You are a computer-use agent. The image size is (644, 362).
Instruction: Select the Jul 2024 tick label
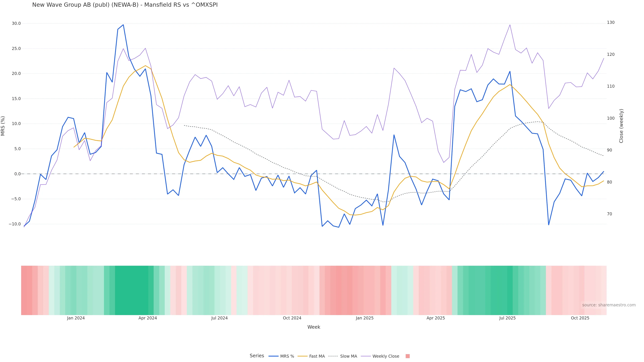pos(219,318)
